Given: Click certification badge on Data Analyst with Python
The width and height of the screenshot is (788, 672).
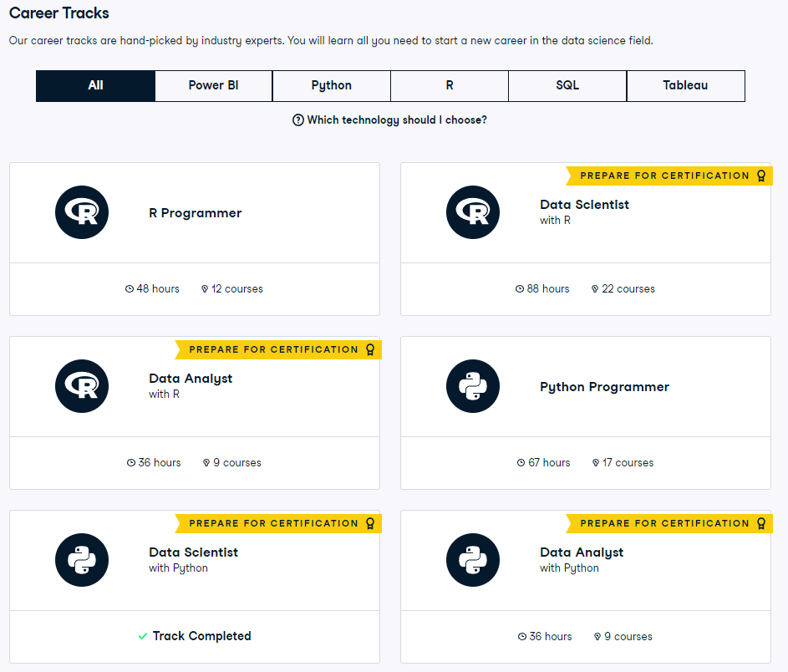Looking at the screenshot, I should (667, 523).
